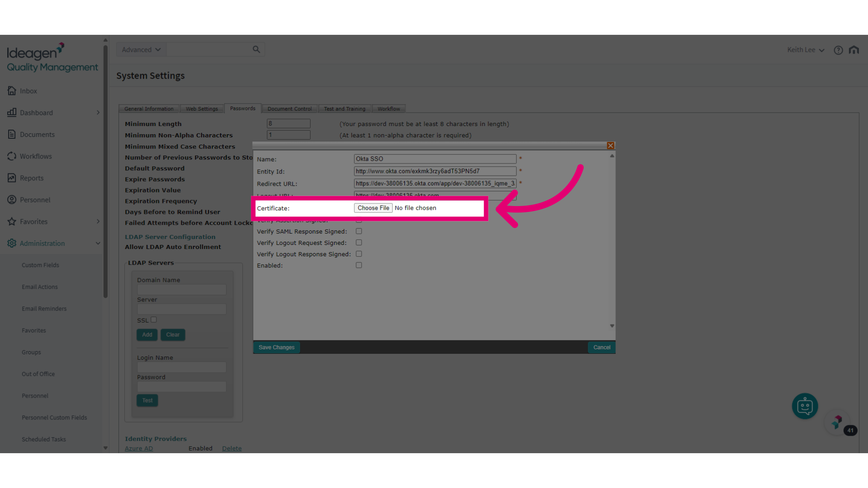The height and width of the screenshot is (488, 868).
Task: Collapse the Administration menu chevron
Action: pos(98,243)
